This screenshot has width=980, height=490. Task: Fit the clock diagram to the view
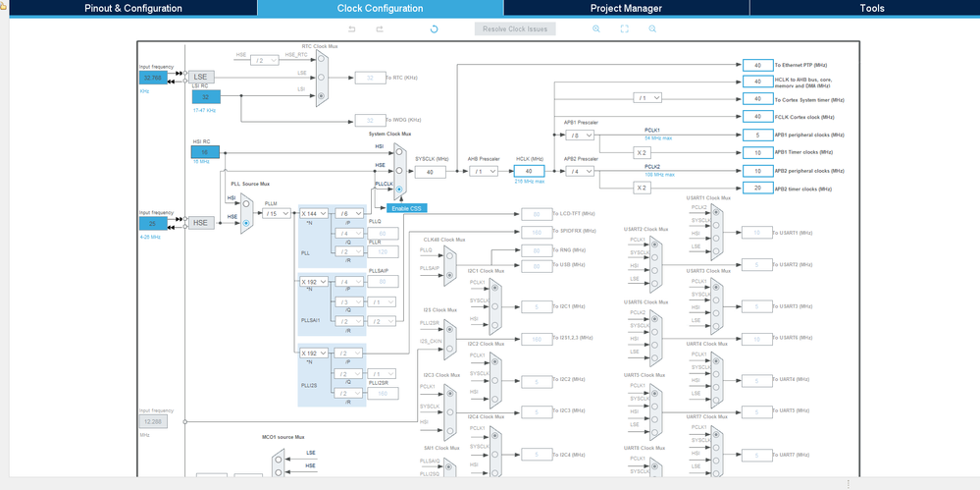tap(624, 28)
